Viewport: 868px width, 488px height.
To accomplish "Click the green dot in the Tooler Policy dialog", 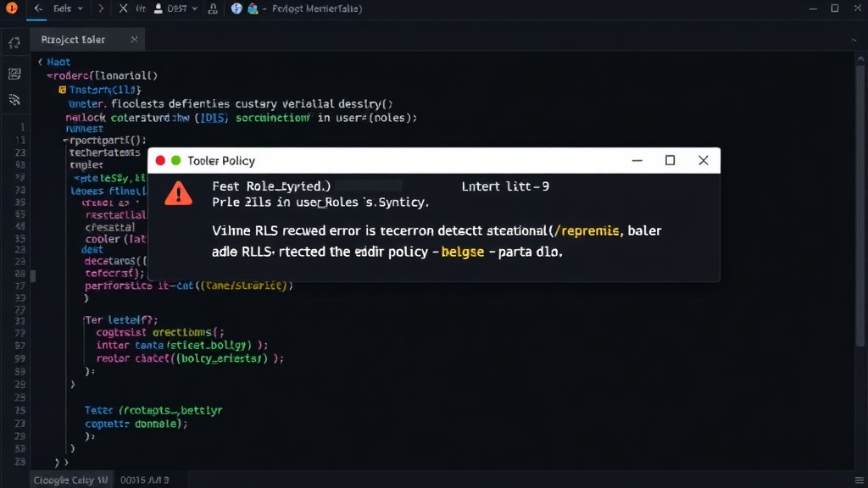I will tap(176, 160).
